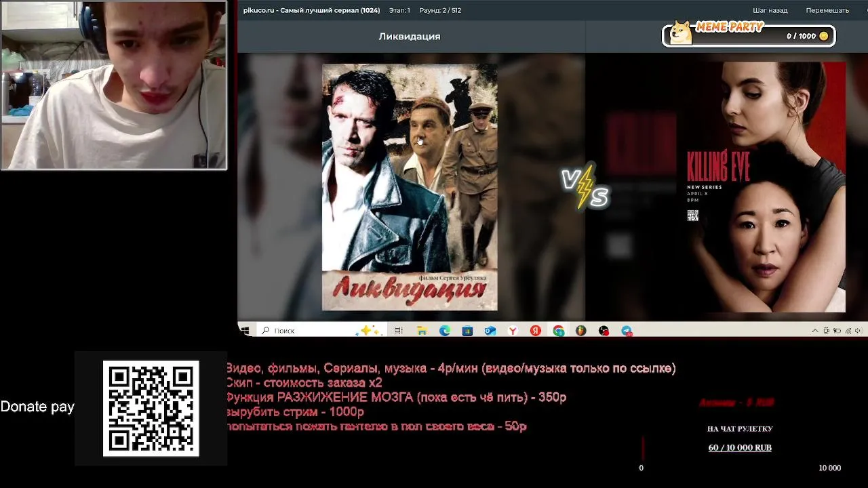Image resolution: width=868 pixels, height=488 pixels.
Task: Open File Explorer from the taskbar
Action: (422, 331)
